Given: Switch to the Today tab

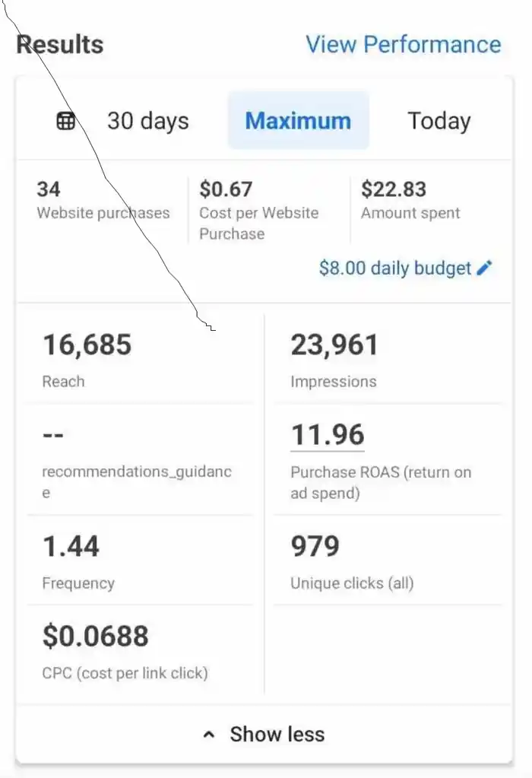Looking at the screenshot, I should click(x=439, y=121).
